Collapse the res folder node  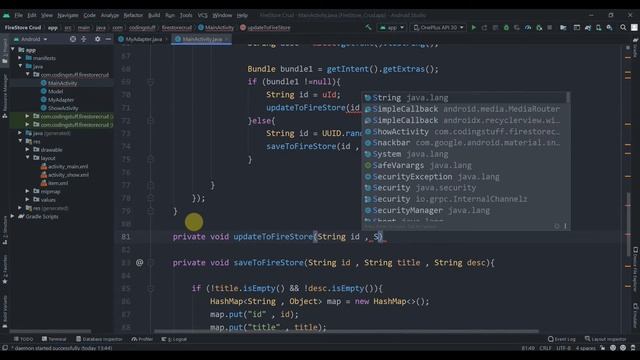tap(20, 141)
